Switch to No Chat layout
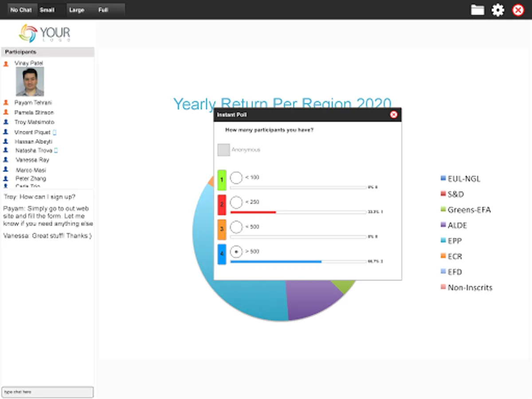The width and height of the screenshot is (532, 399). 21,10
